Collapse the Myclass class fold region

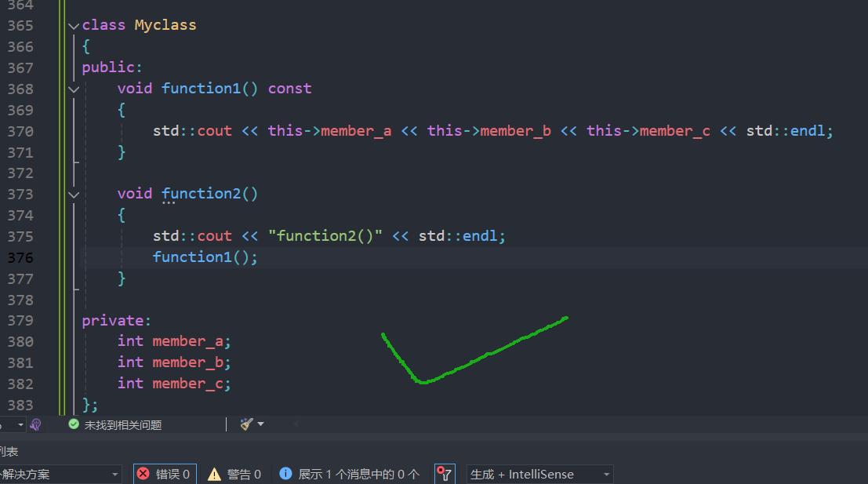(73, 25)
